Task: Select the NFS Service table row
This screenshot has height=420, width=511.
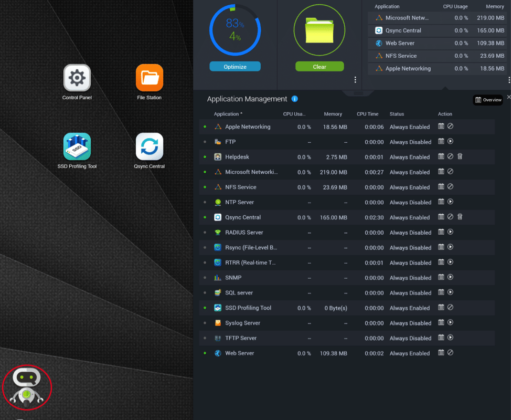Action: click(347, 187)
